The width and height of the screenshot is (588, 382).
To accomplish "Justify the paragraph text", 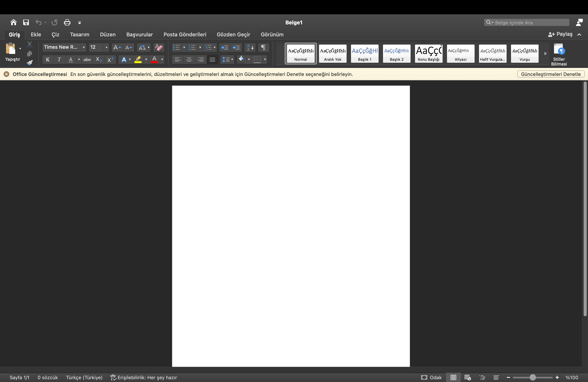I will tap(212, 60).
